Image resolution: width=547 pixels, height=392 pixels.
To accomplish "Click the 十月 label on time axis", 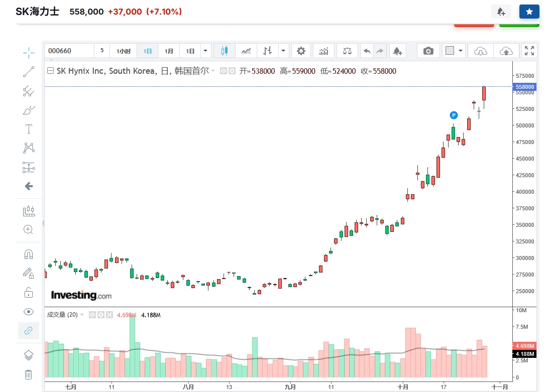I will (402, 387).
